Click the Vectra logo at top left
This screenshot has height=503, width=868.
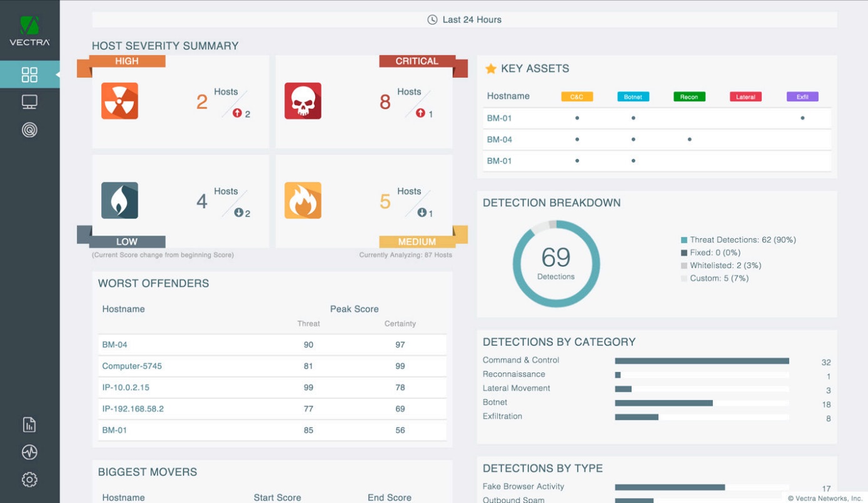coord(29,26)
